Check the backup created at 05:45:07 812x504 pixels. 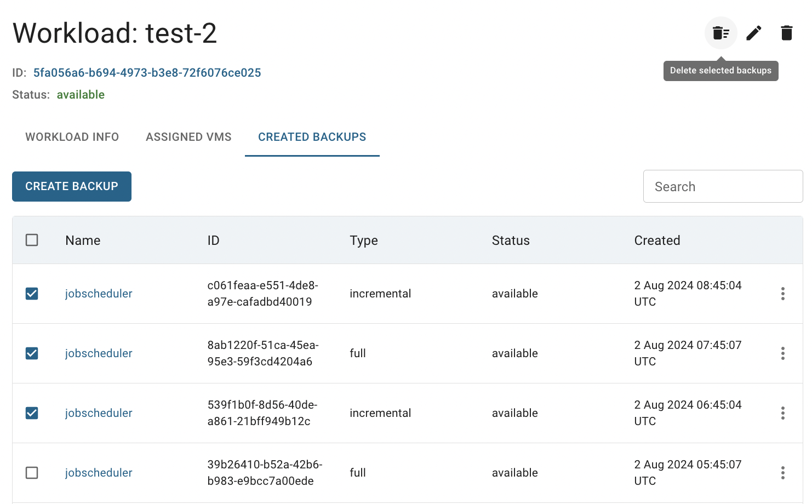click(x=32, y=473)
